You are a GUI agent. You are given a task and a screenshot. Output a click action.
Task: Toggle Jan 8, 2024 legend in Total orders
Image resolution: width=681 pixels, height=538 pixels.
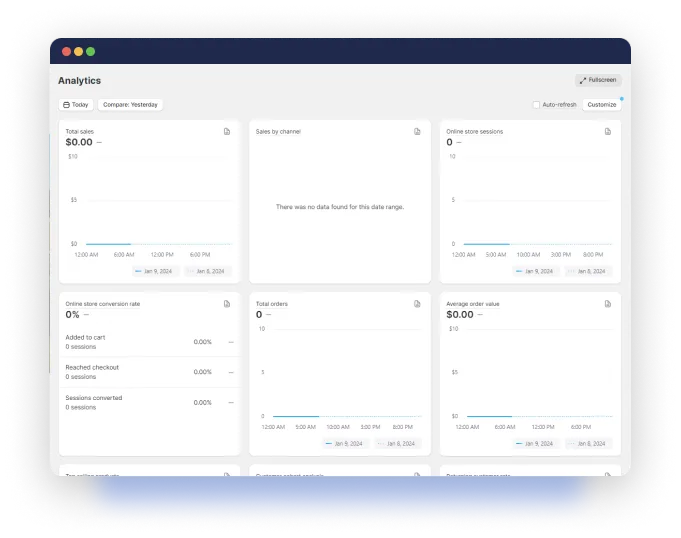click(397, 443)
